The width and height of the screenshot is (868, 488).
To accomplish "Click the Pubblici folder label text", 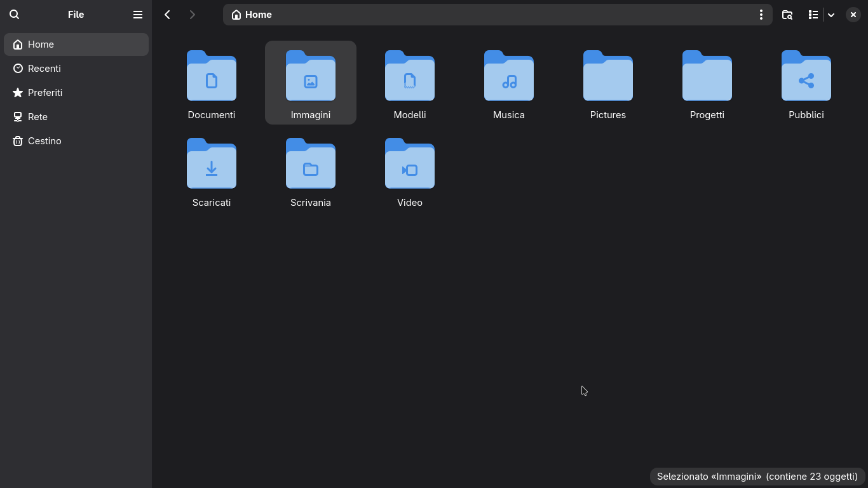I will pyautogui.click(x=806, y=115).
